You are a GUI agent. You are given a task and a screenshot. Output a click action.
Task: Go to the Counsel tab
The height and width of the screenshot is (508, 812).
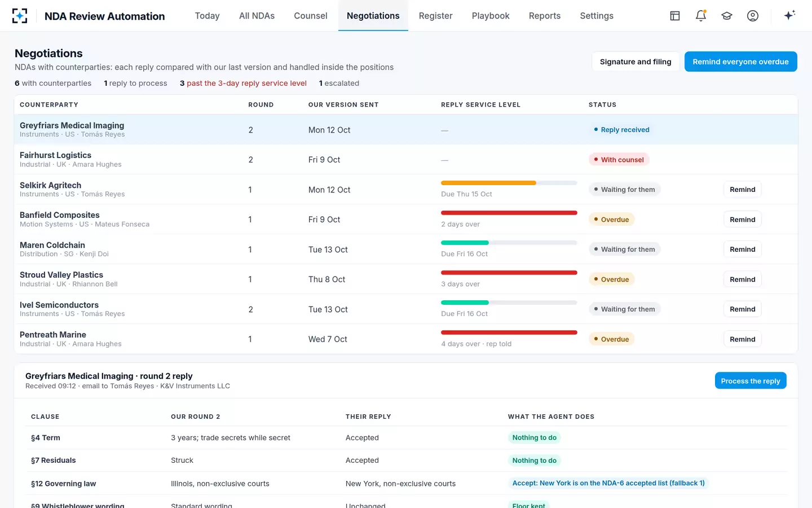pos(311,16)
